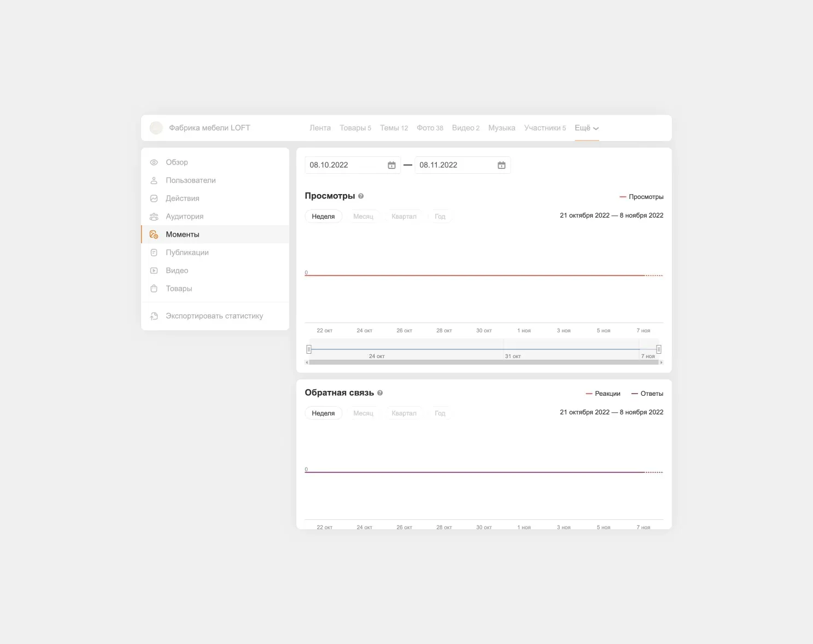Expand the Ещё dropdown menu

pos(587,128)
